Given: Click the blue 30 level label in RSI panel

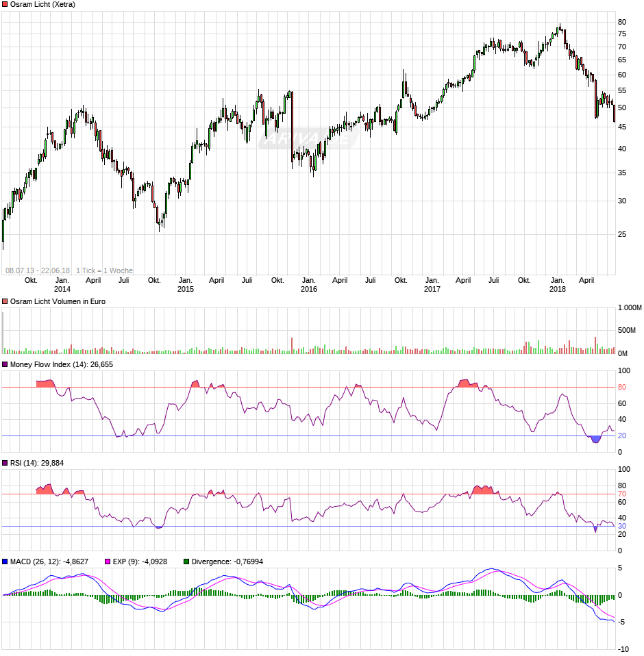Looking at the screenshot, I should click(x=622, y=527).
